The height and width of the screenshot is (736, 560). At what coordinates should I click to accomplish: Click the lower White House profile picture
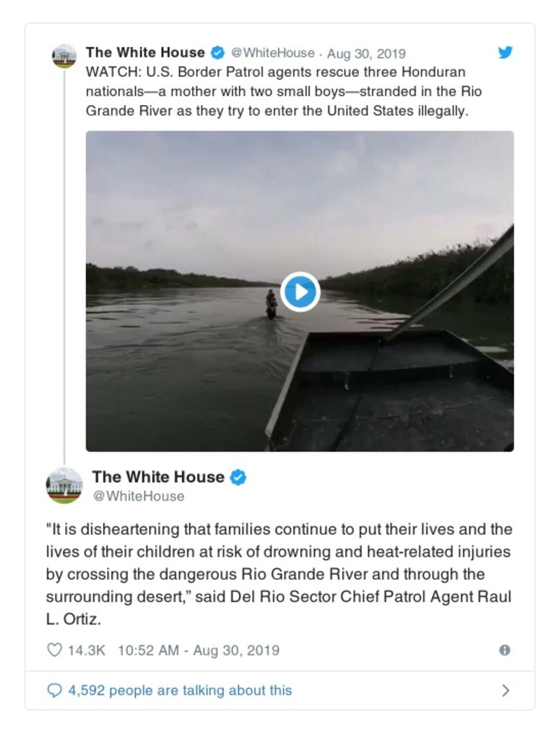click(64, 485)
